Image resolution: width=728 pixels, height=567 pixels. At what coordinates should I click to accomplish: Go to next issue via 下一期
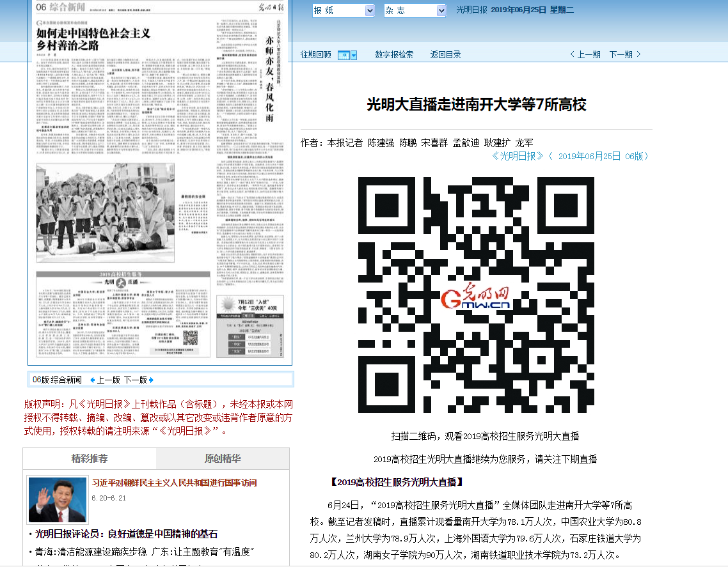click(621, 55)
